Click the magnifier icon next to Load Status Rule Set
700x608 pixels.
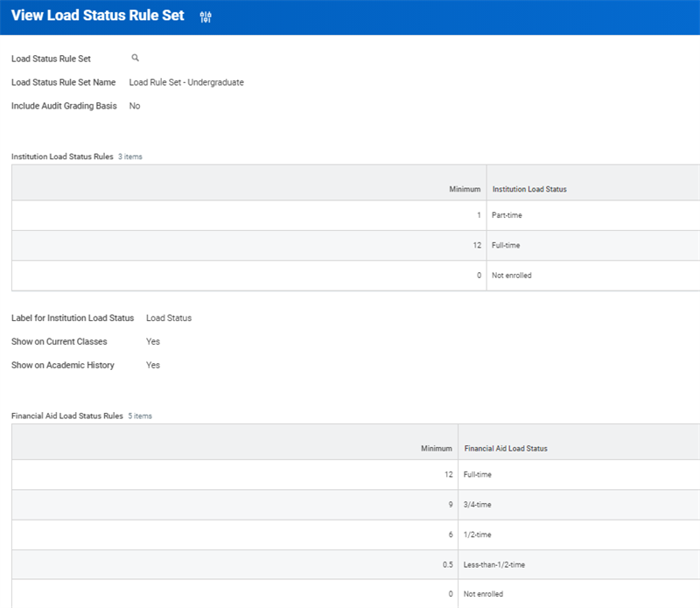click(x=136, y=58)
